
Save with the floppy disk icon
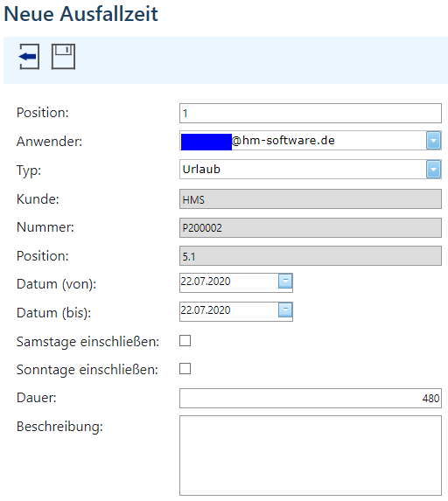63,57
